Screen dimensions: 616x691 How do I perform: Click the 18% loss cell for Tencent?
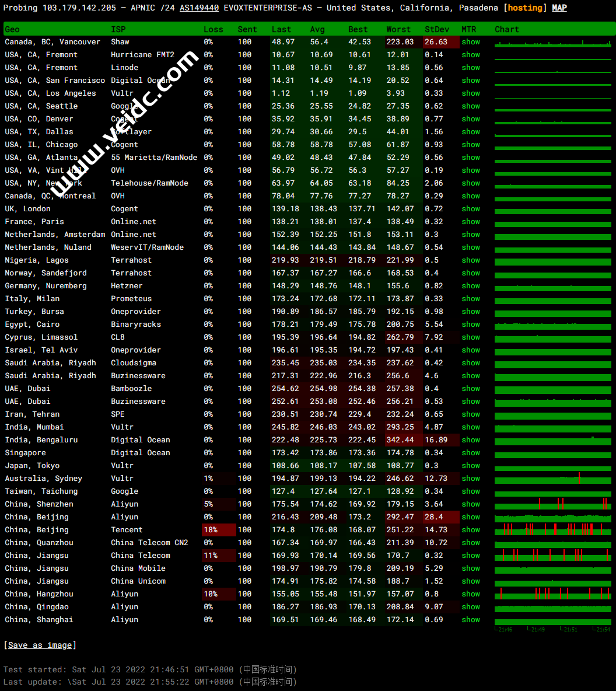[219, 530]
